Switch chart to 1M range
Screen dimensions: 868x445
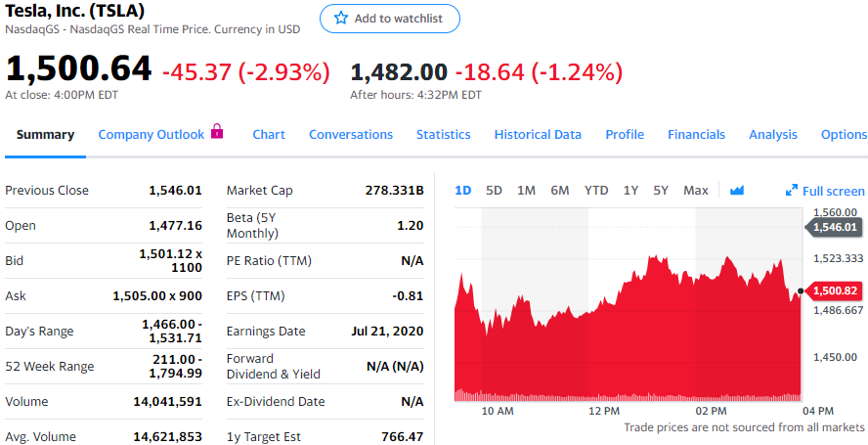[x=526, y=191]
